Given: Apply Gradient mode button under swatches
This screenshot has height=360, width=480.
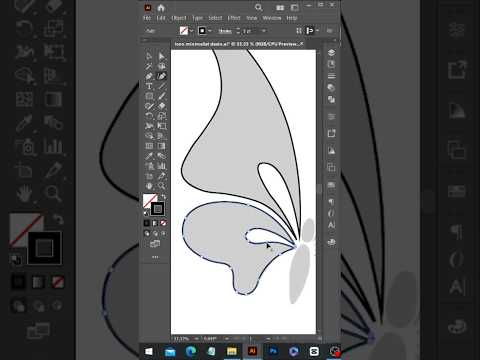Looking at the screenshot, I should point(155,223).
